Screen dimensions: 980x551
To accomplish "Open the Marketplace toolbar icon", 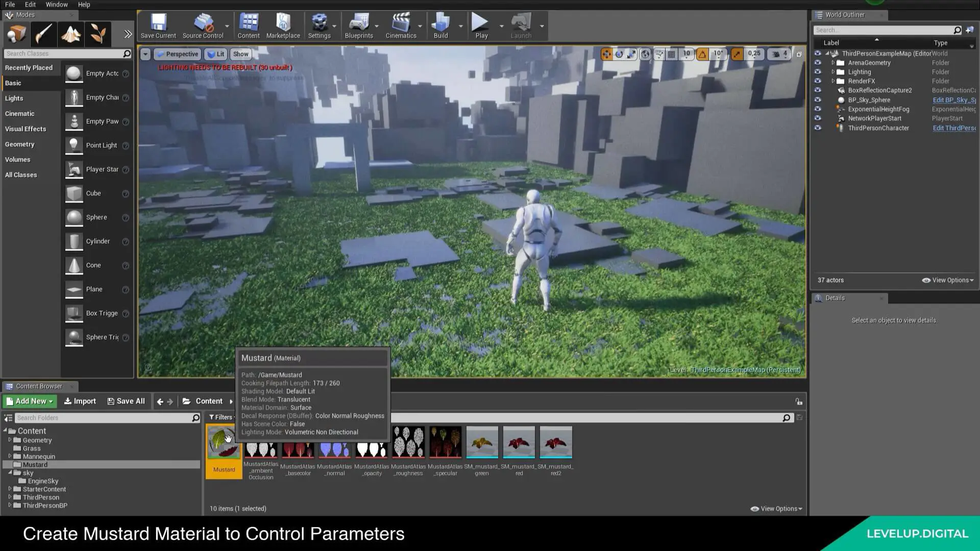I will (x=283, y=26).
